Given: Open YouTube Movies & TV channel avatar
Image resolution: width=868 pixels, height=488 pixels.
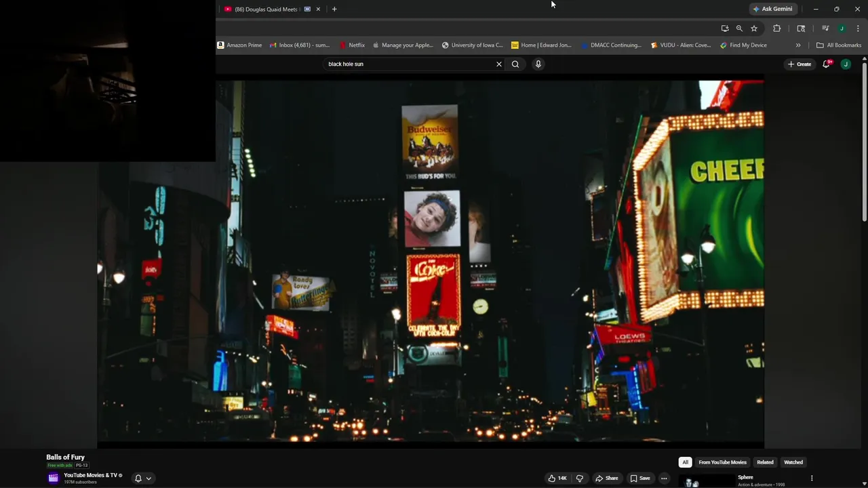Looking at the screenshot, I should click(53, 478).
